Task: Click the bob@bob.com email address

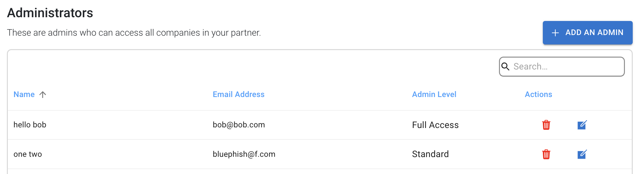Action: (x=239, y=125)
